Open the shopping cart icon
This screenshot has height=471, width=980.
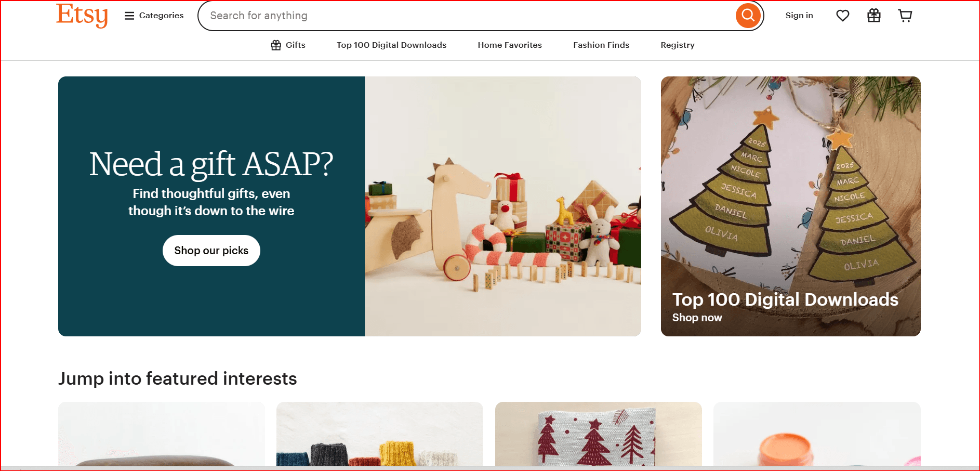click(x=905, y=16)
